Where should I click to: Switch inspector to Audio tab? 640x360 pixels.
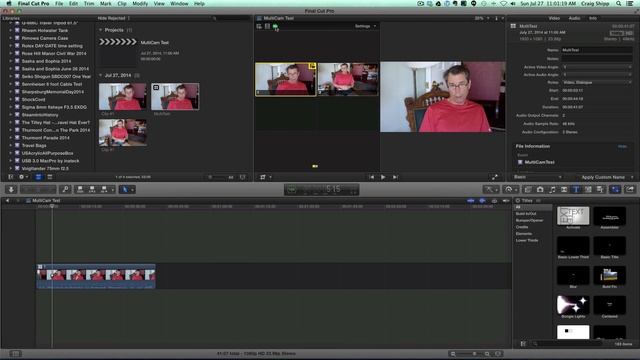pyautogui.click(x=574, y=18)
